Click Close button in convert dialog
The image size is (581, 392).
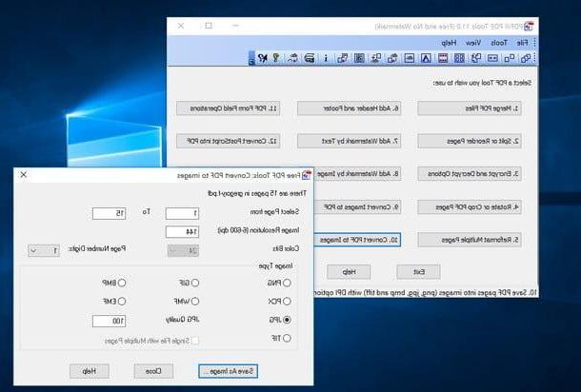153,371
